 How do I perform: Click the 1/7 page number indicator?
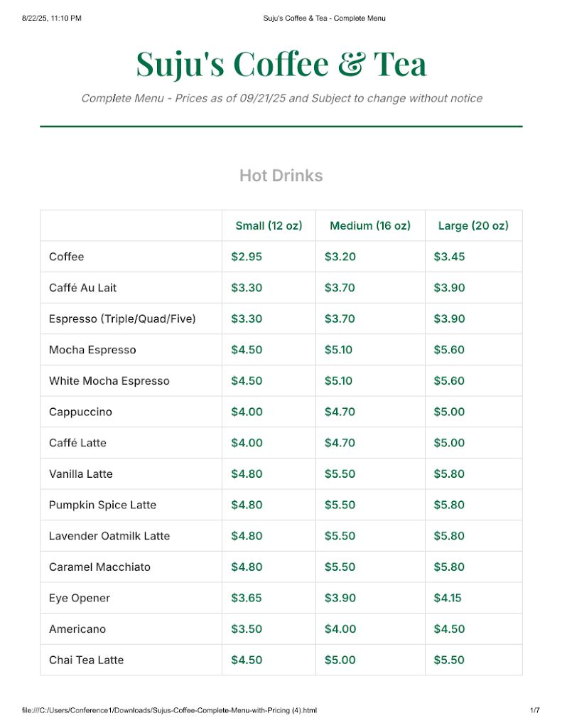[x=534, y=710]
